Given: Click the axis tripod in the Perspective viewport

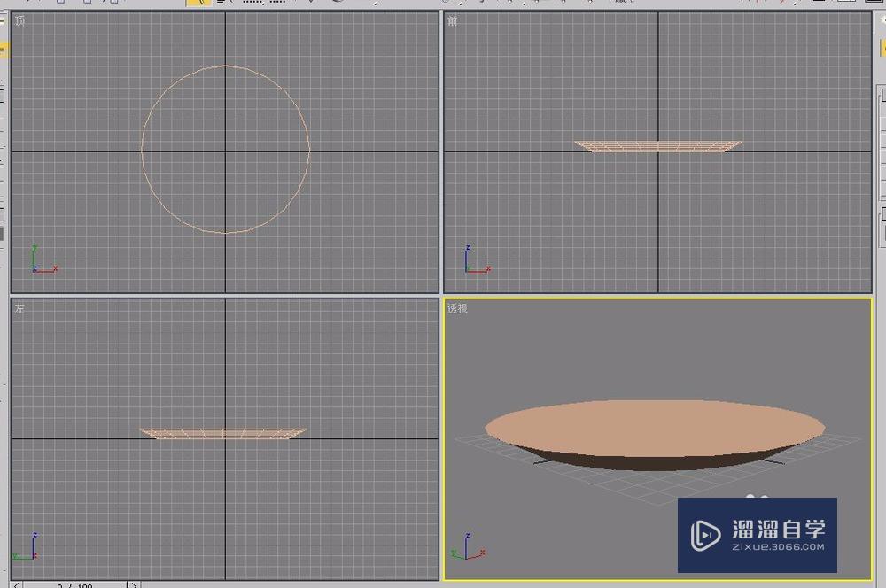Looking at the screenshot, I should coord(469,549).
